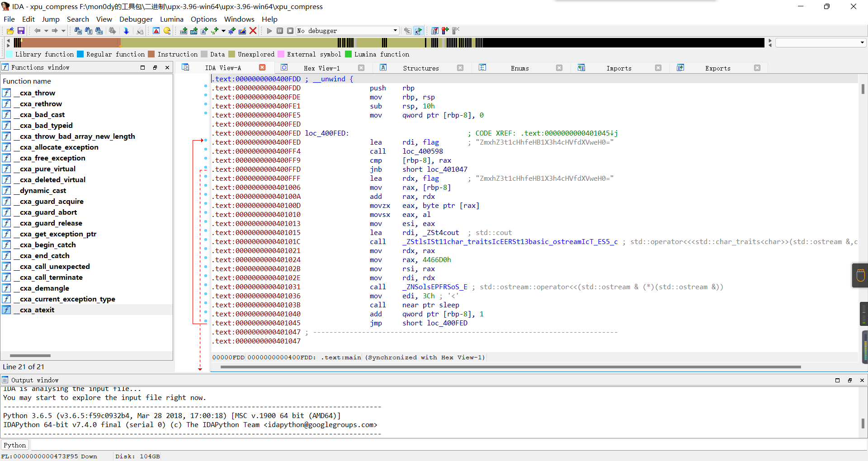The image size is (868, 461).
Task: Open the Lumina menu
Action: click(x=171, y=19)
